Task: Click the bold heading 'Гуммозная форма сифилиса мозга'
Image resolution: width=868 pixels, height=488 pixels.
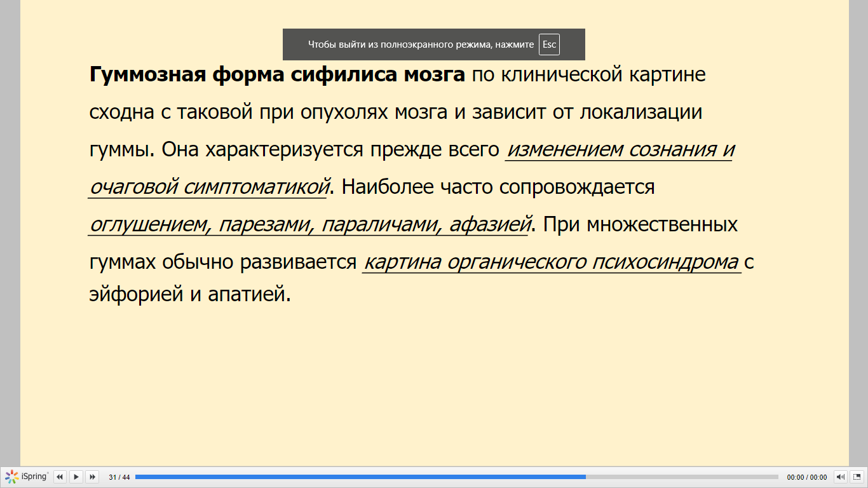Action: pos(278,75)
